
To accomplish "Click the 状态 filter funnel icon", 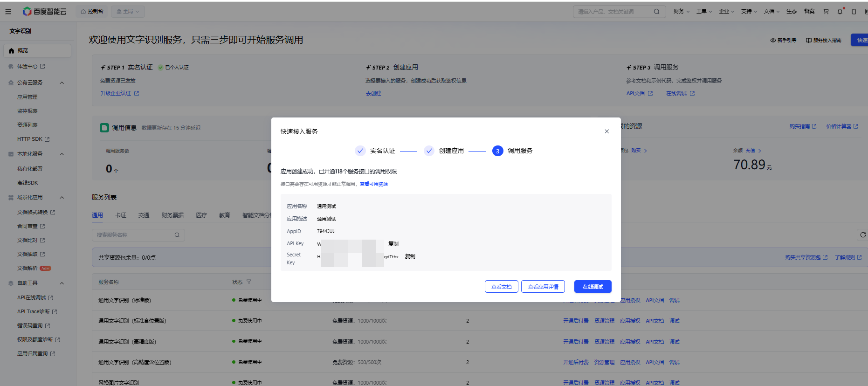I will (x=248, y=282).
